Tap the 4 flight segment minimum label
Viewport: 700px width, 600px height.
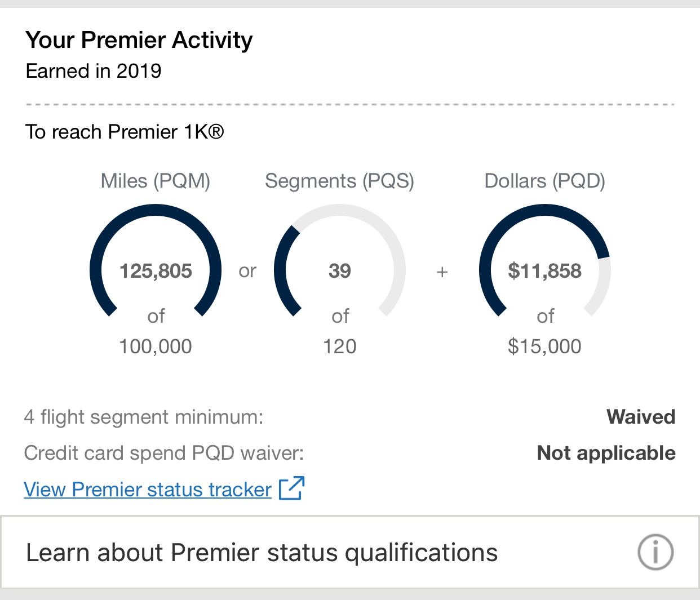(144, 417)
